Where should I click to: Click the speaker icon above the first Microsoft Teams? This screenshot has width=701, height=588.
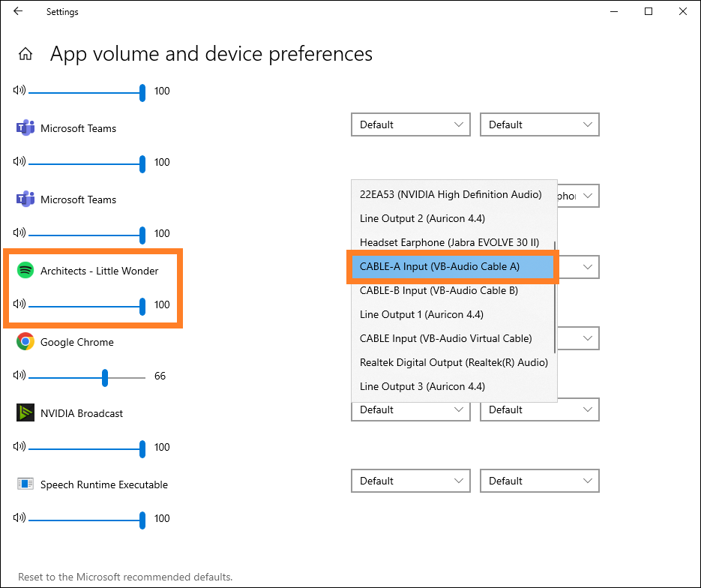(x=19, y=90)
